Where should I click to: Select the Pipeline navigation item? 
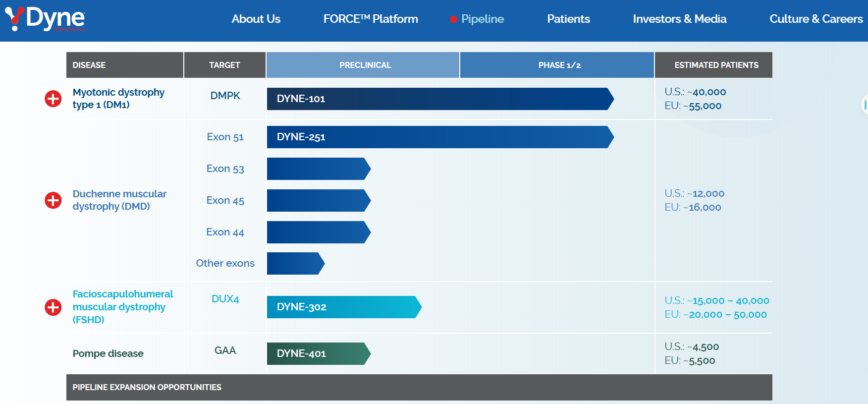tap(482, 19)
